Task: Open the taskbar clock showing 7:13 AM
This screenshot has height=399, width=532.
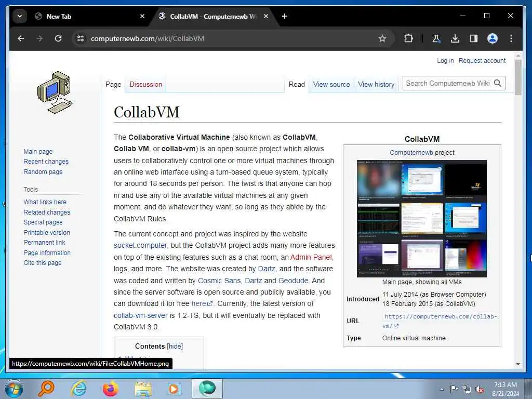Action: (x=506, y=389)
